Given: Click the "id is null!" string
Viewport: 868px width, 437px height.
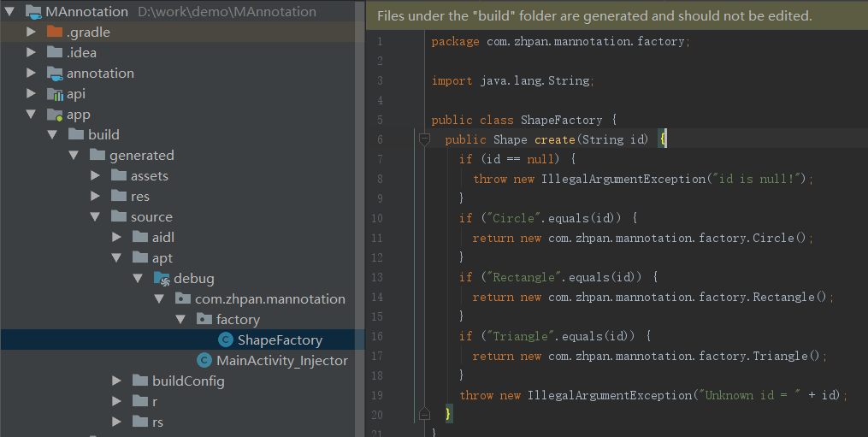Looking at the screenshot, I should point(756,179).
